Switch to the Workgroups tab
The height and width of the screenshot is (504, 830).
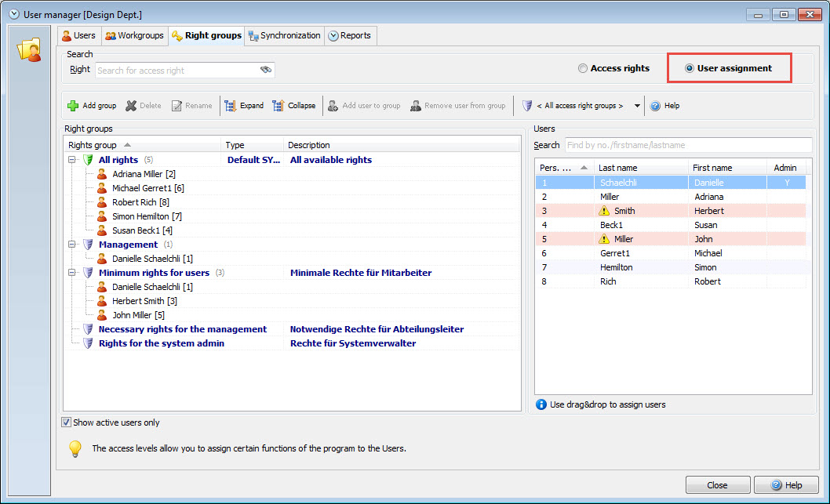134,36
